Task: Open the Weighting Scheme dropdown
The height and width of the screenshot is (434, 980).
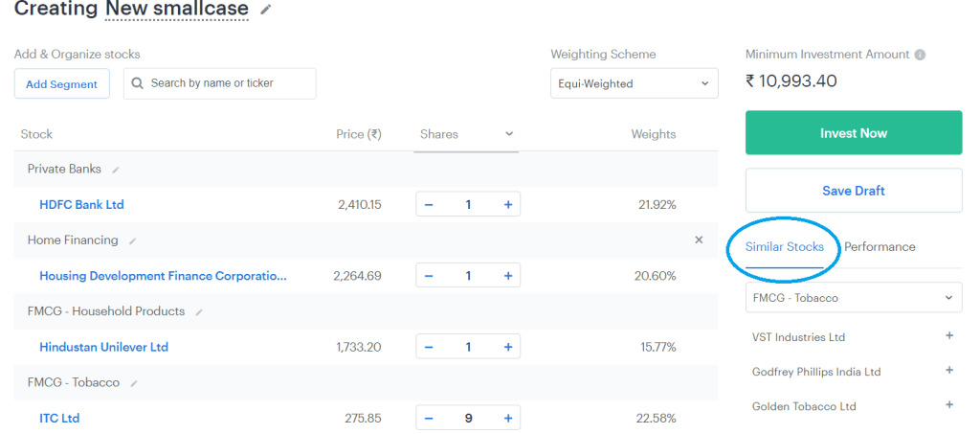Action: [x=635, y=83]
